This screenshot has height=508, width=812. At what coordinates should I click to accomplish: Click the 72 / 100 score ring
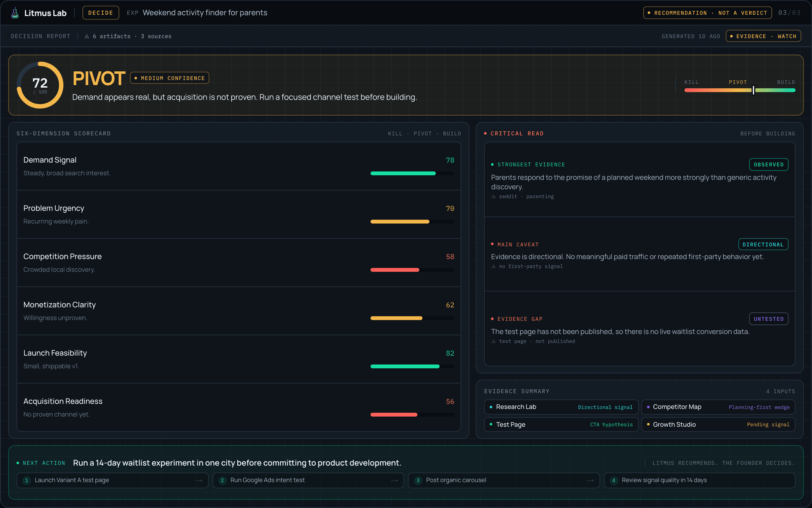pyautogui.click(x=40, y=85)
